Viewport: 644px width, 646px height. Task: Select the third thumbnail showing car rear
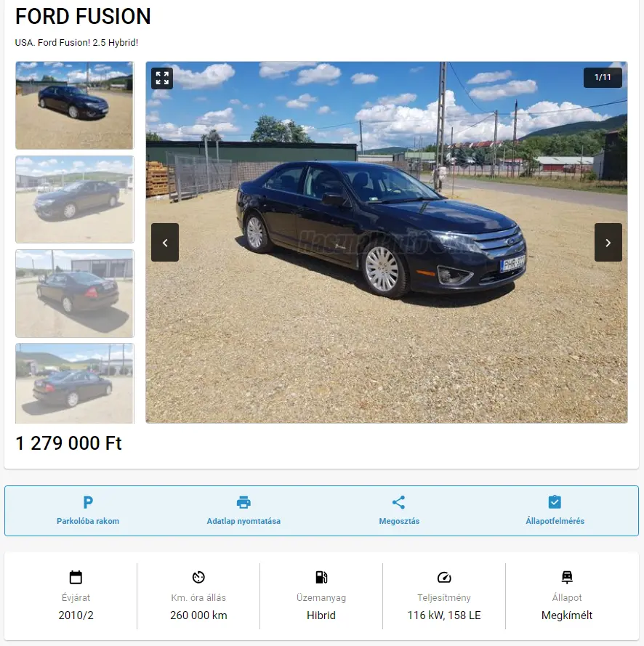click(x=75, y=294)
